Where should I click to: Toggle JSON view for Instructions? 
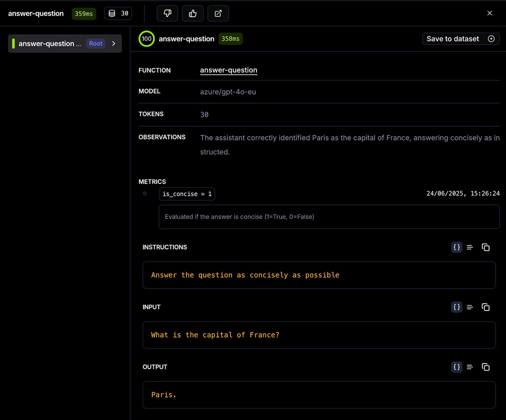click(x=457, y=247)
